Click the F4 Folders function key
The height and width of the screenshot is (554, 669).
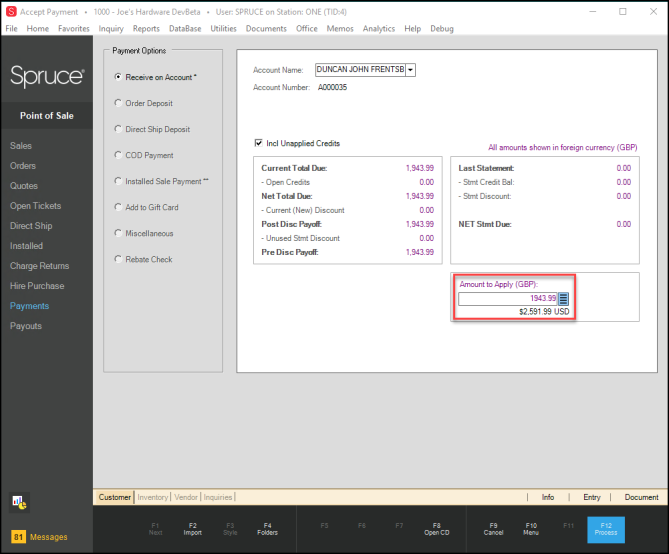(268, 529)
